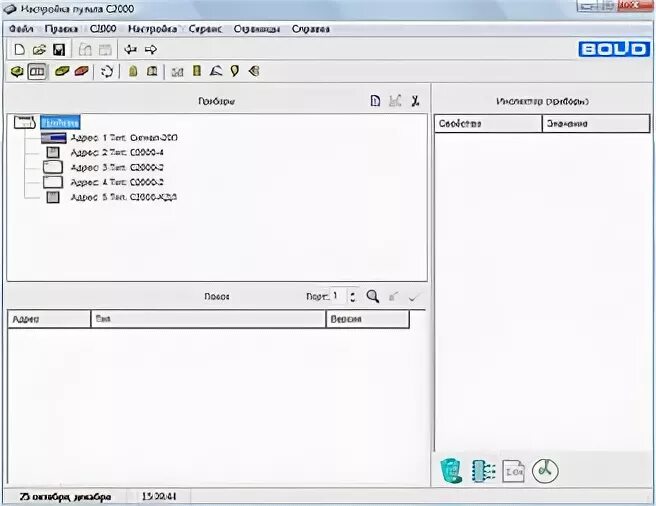Click the grayed-out icon after the book
The image size is (656, 506).
click(177, 72)
